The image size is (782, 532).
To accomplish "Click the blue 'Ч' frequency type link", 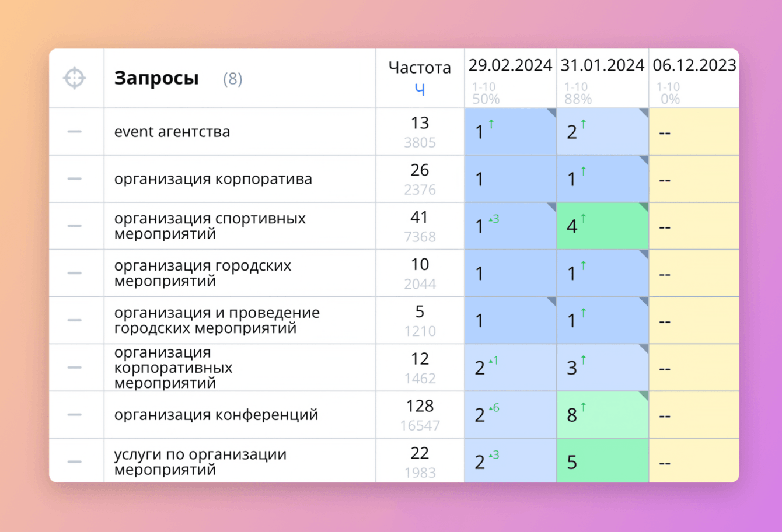I will coord(420,89).
